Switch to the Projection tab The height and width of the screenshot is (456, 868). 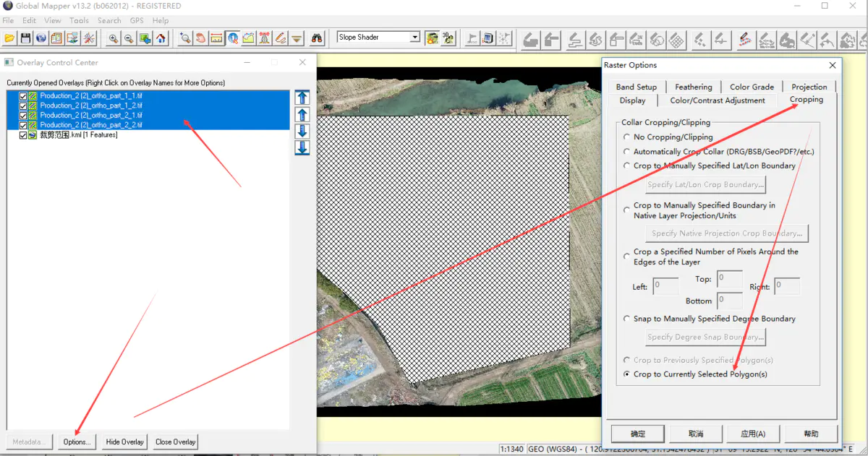tap(809, 87)
